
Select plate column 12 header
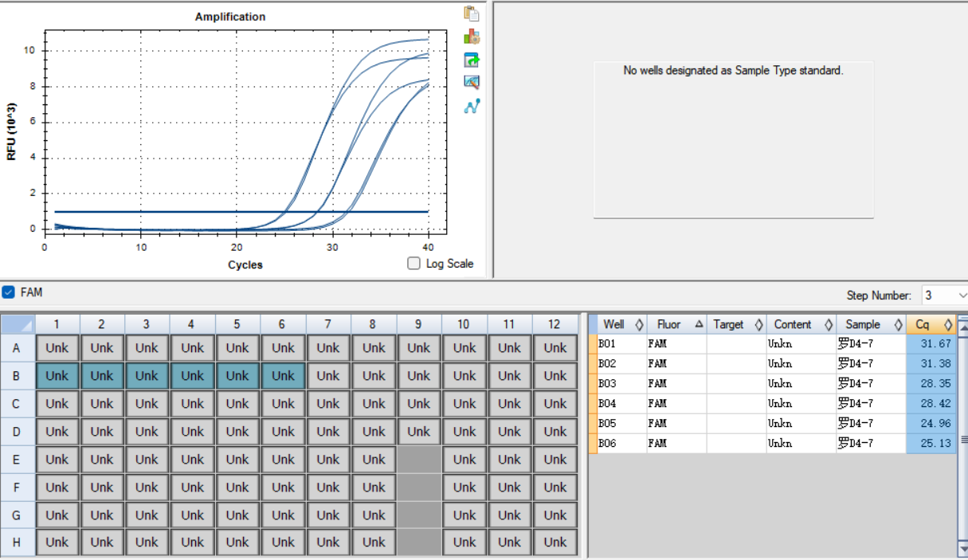(555, 324)
